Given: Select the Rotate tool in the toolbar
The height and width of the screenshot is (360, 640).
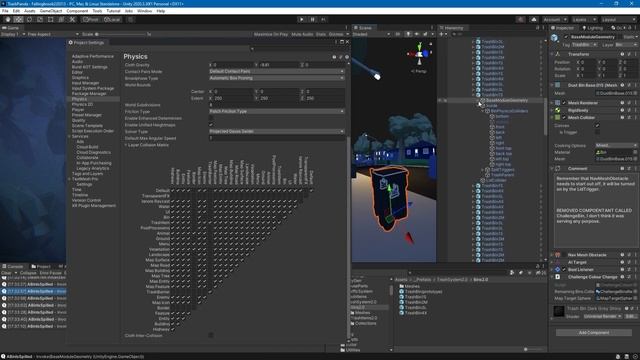Looking at the screenshot, I should pos(29,19).
